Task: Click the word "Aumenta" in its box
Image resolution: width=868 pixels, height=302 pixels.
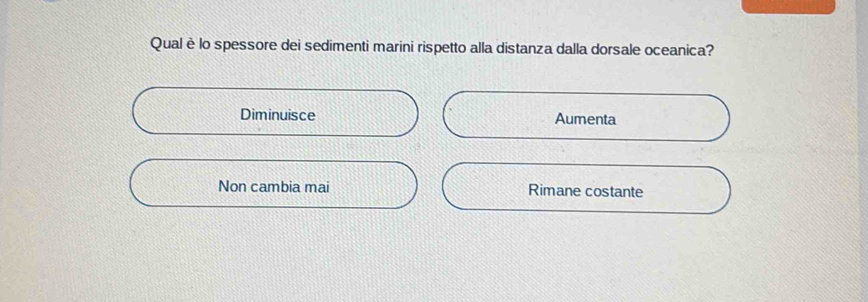Action: click(585, 119)
